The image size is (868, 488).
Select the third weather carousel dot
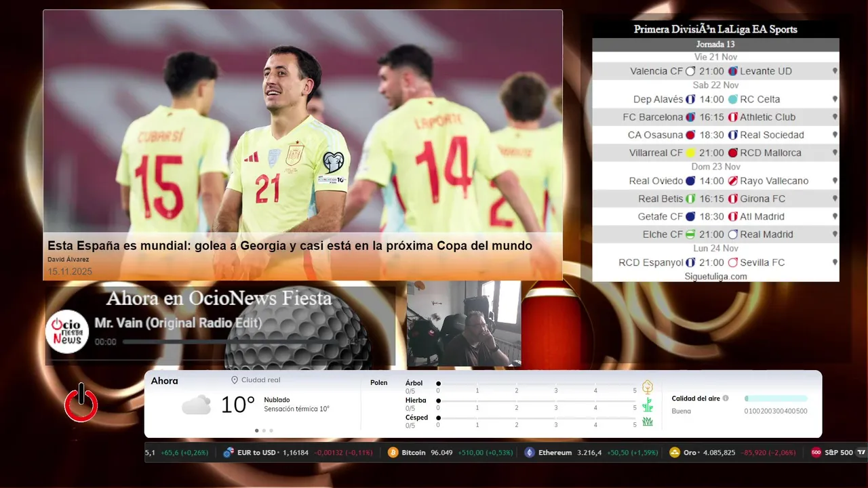[x=271, y=430]
